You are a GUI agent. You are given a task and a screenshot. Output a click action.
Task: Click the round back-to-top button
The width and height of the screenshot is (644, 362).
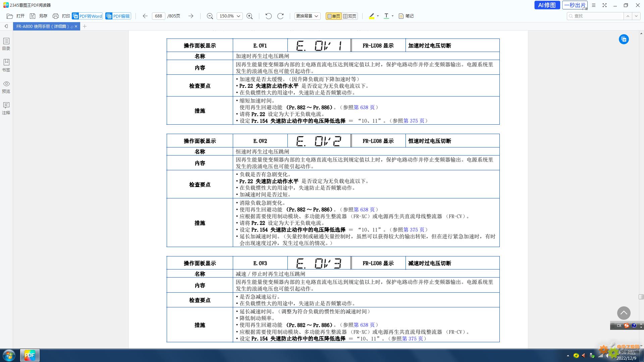[x=624, y=313]
